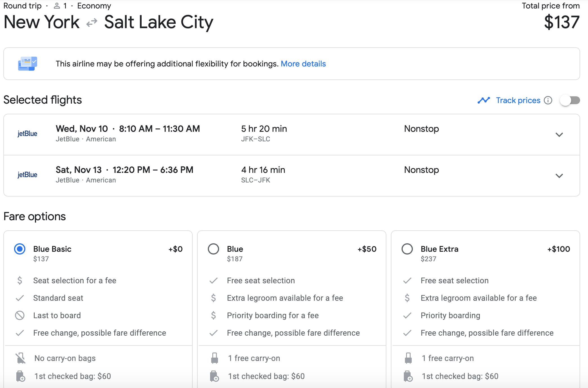Click the no carry-on bags icon
Screen dimensions: 588x388
point(20,358)
